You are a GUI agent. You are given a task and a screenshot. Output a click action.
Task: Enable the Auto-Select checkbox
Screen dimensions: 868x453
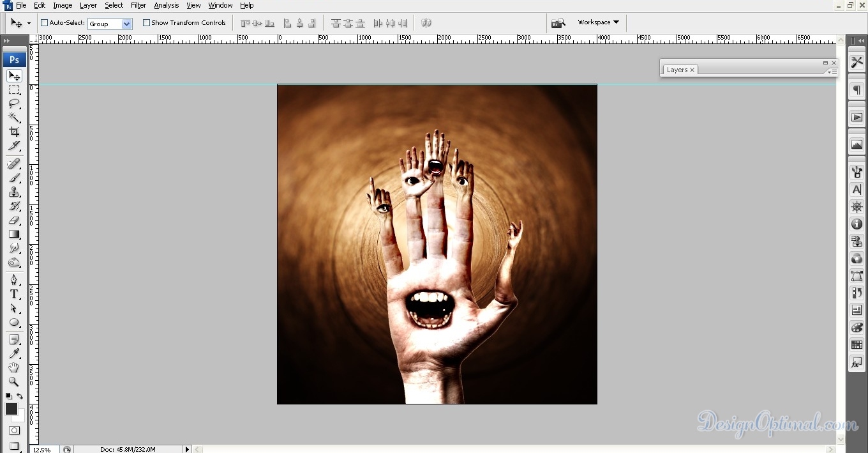(x=45, y=22)
